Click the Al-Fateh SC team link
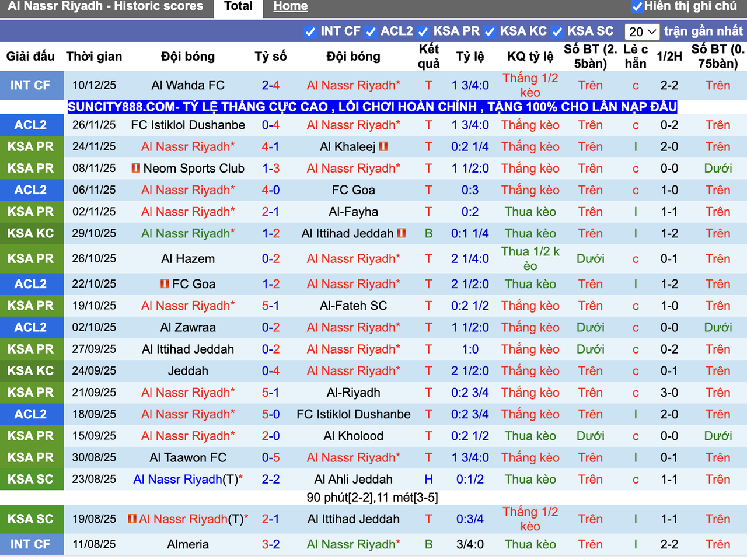Screen dimensions: 747x560 [x=354, y=306]
